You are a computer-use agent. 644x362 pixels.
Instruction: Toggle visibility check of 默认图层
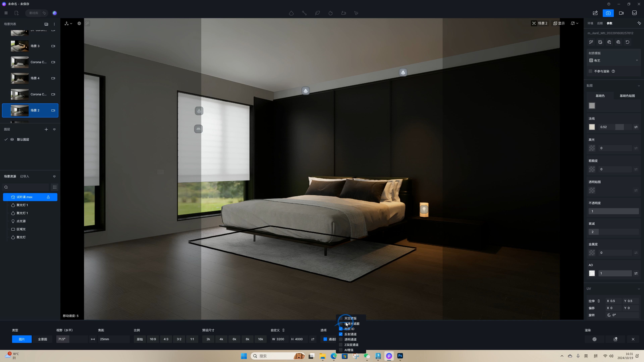coord(6,139)
